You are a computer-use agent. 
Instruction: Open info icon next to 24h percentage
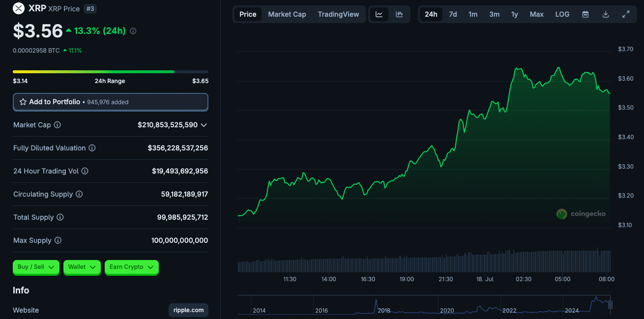coord(133,31)
